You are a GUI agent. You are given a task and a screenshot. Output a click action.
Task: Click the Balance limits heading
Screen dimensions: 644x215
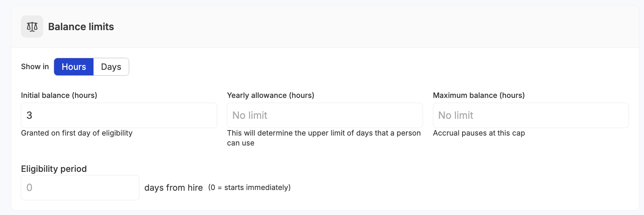[81, 27]
